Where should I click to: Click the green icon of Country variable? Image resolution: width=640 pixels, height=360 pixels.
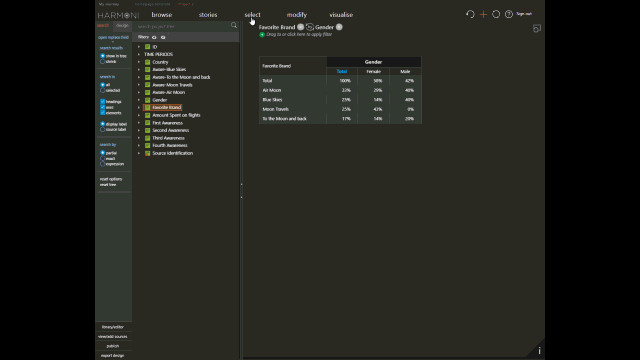(148, 62)
